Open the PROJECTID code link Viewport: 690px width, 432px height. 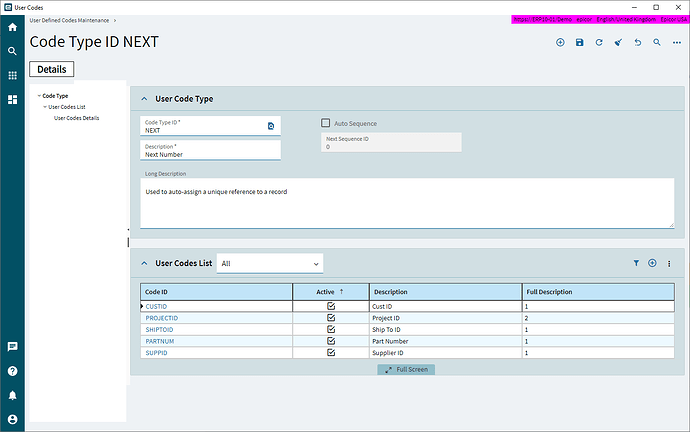pos(162,318)
